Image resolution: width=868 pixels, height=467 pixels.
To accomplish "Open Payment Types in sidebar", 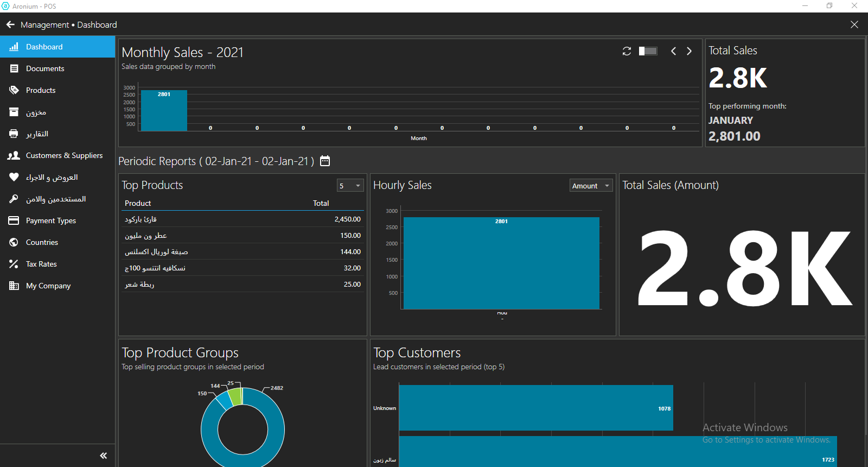I will (x=50, y=220).
